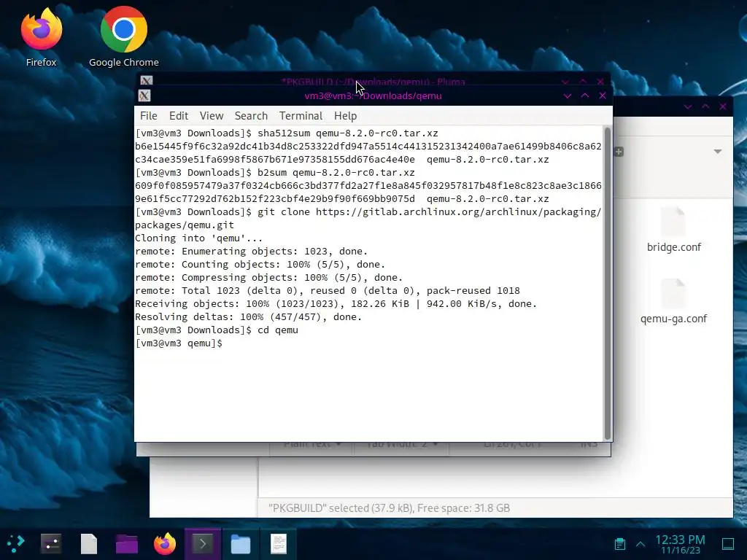This screenshot has width=747, height=560.
Task: Click the 'Resolving deltas' output line
Action: [248, 316]
